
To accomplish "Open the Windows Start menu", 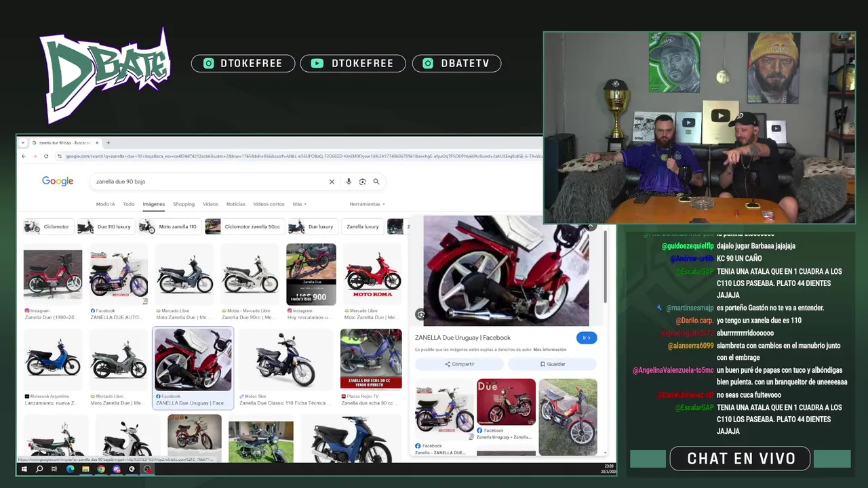I will tap(24, 469).
